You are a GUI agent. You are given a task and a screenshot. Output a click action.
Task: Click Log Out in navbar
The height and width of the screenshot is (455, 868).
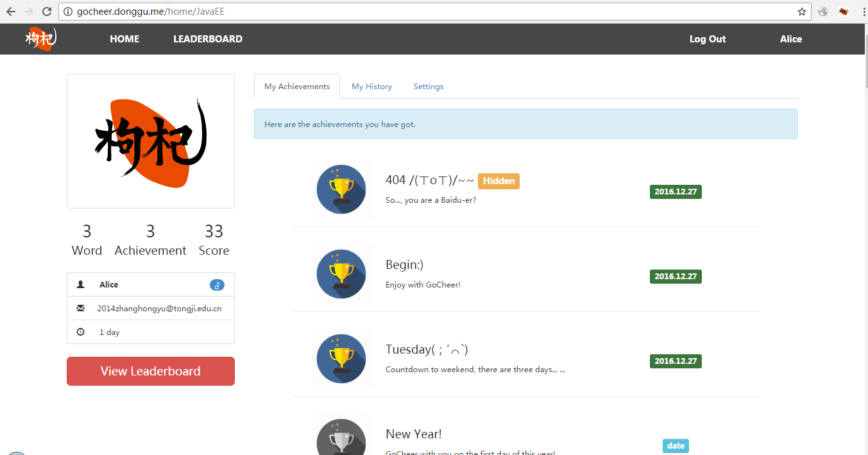708,39
